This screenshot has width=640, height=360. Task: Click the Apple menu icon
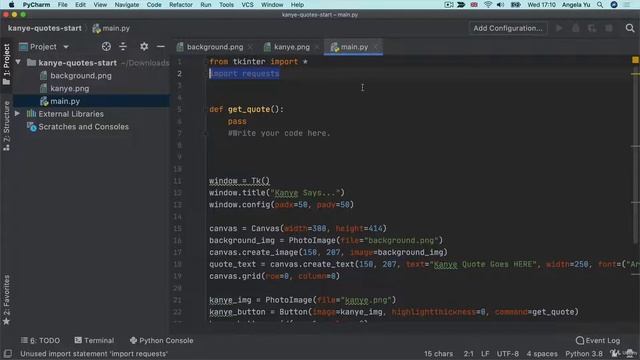coord(11,4)
